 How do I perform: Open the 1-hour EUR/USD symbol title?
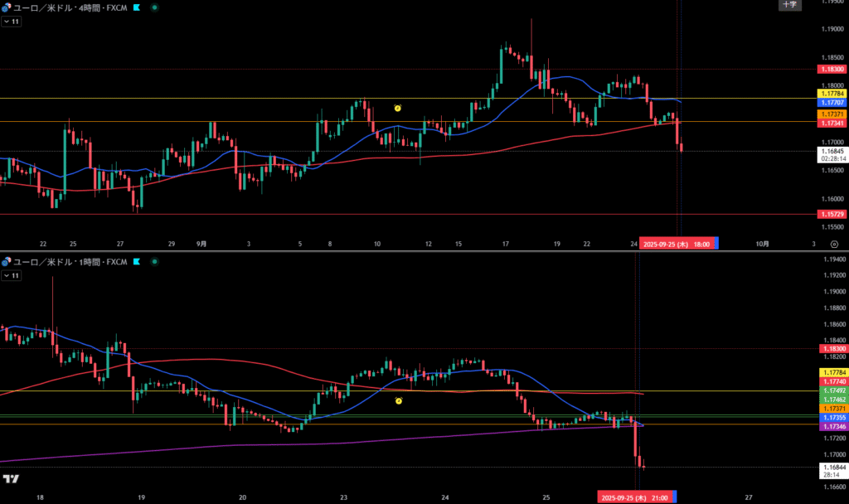click(70, 261)
